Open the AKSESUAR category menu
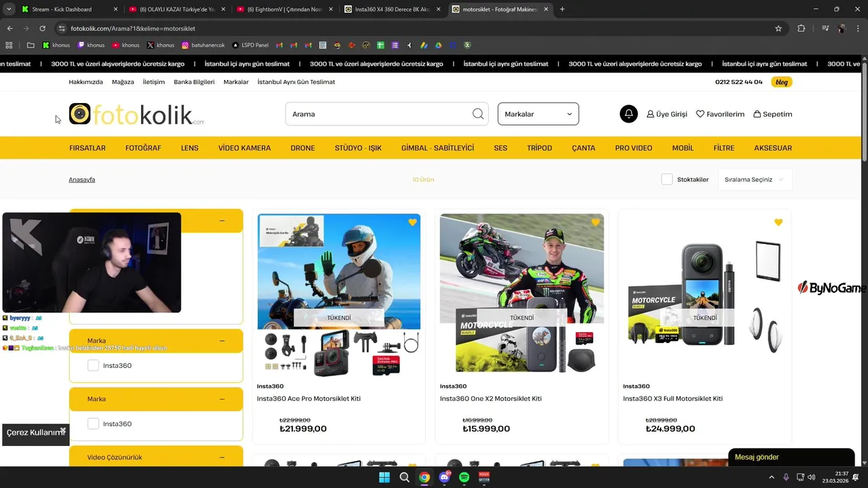 773,148
